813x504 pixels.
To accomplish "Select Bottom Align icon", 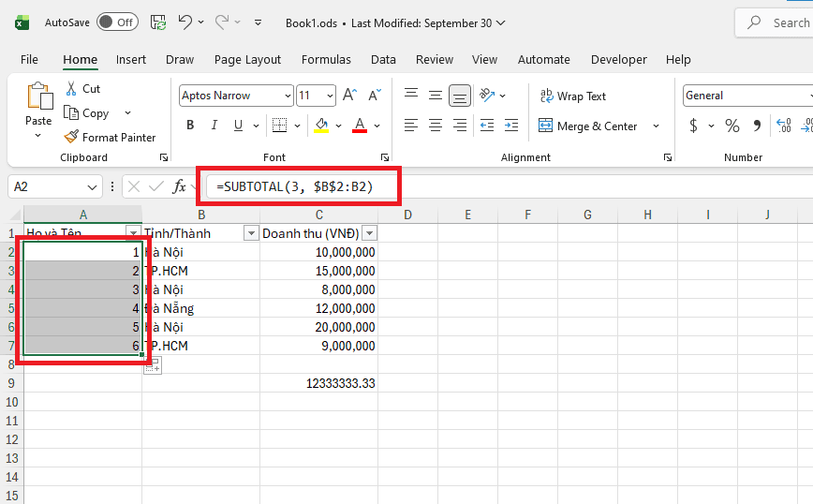I will tap(459, 96).
